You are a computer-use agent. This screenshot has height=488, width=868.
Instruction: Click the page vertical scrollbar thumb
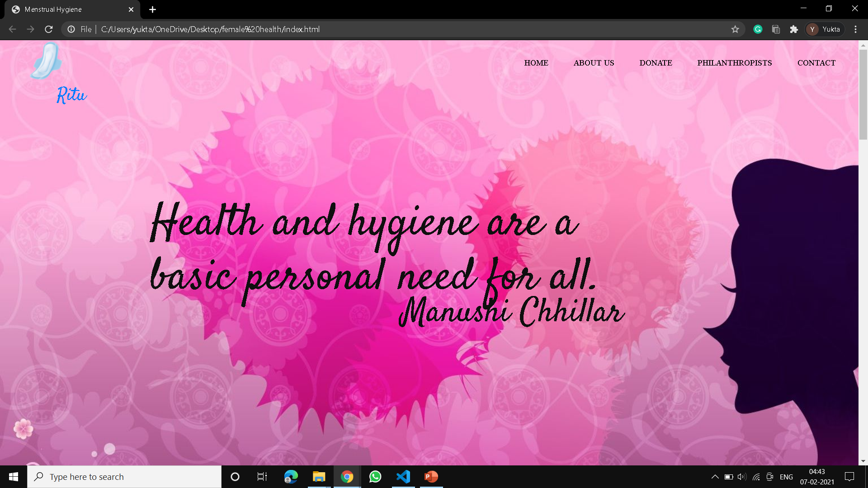tap(863, 95)
